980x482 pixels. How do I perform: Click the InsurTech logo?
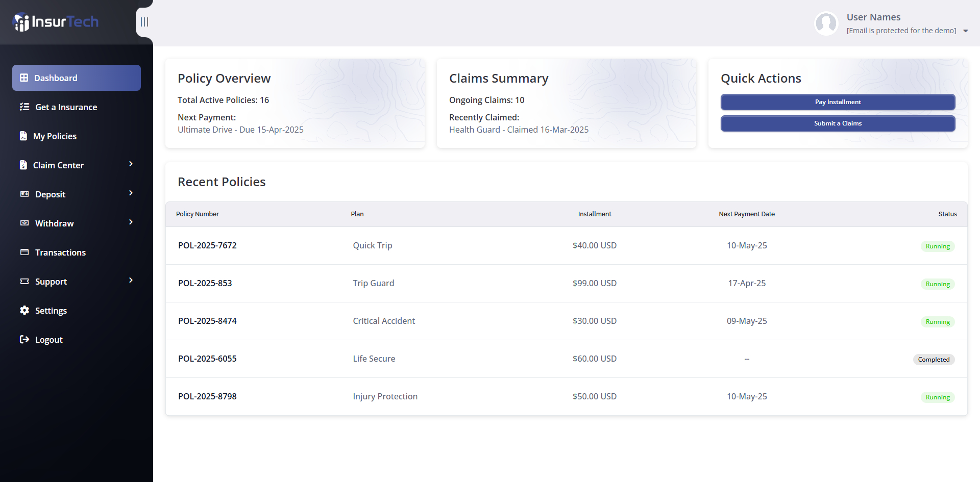click(56, 22)
